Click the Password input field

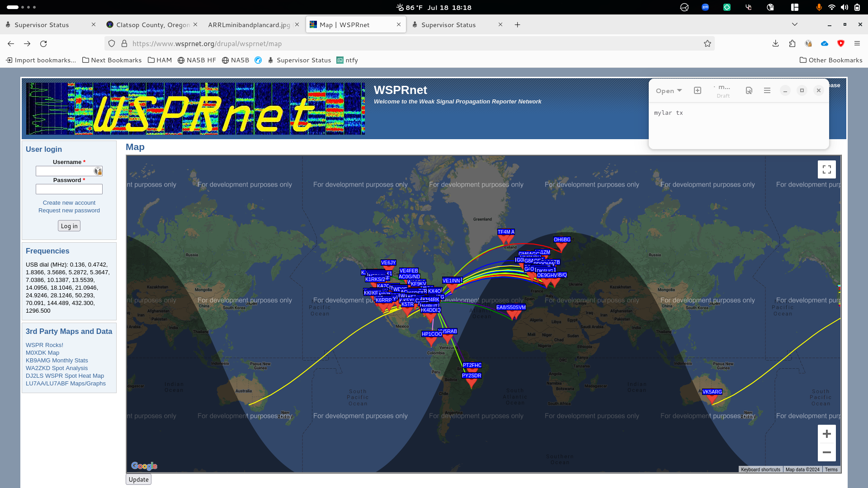(69, 189)
